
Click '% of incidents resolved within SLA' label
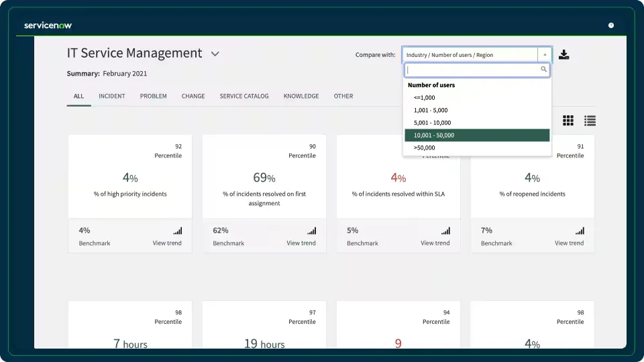[398, 194]
